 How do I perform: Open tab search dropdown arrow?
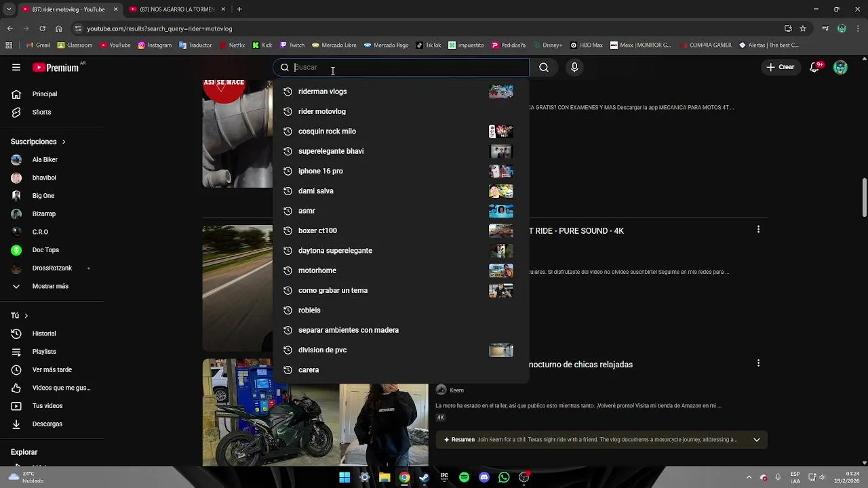pyautogui.click(x=9, y=9)
